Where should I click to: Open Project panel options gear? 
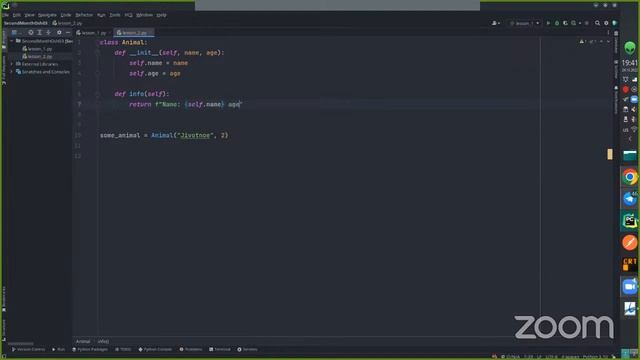(x=59, y=32)
